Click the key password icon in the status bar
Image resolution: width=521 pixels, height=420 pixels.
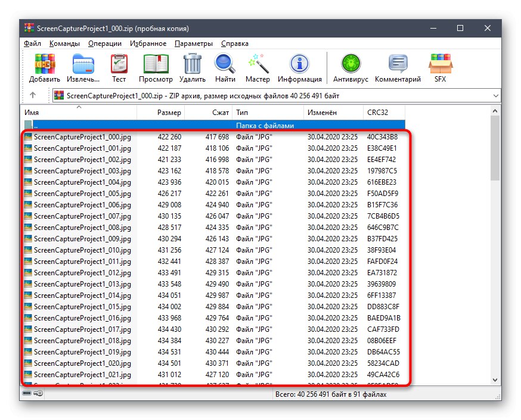click(39, 393)
